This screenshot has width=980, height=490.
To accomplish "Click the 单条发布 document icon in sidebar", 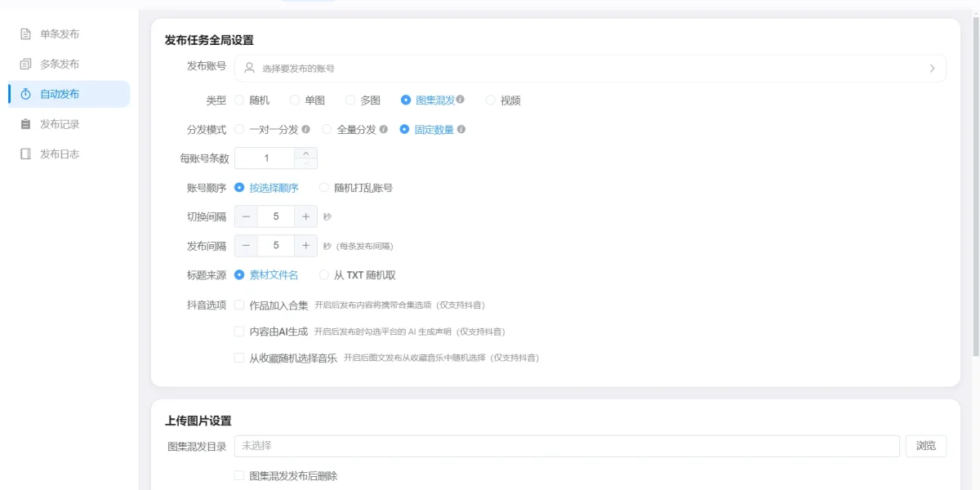I will (x=25, y=34).
